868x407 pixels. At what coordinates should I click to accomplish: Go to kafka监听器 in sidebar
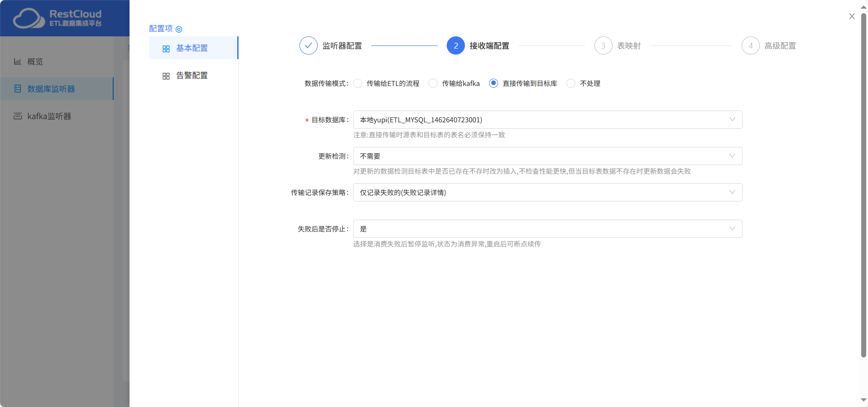click(57, 116)
